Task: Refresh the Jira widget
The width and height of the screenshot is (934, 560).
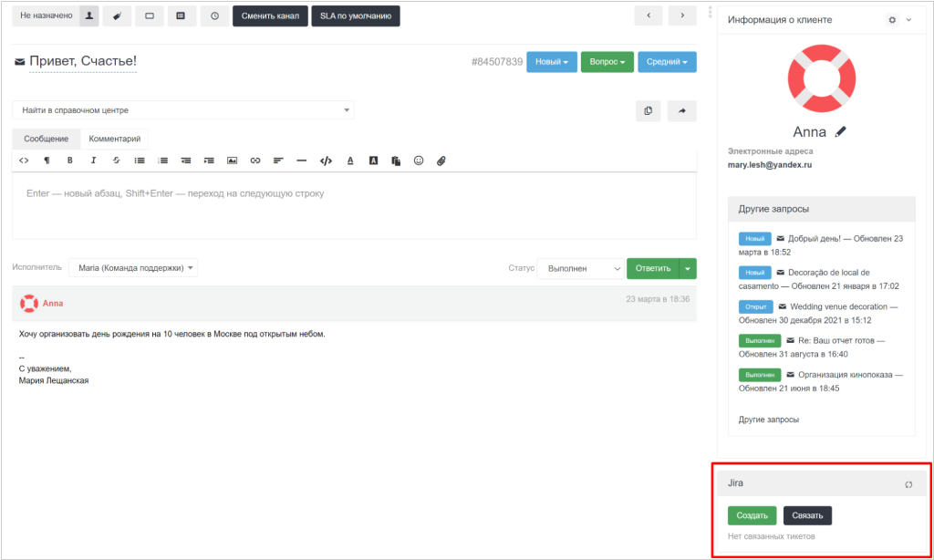Action: 908,484
